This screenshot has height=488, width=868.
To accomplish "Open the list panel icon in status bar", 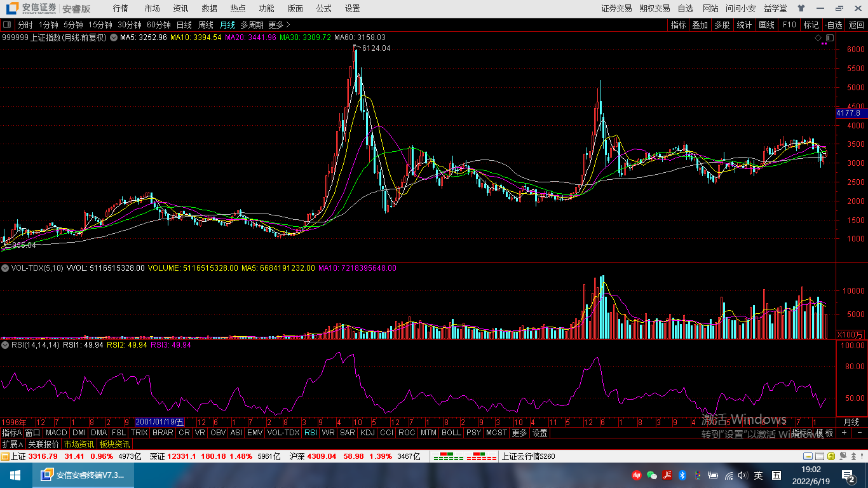I will coord(819,456).
